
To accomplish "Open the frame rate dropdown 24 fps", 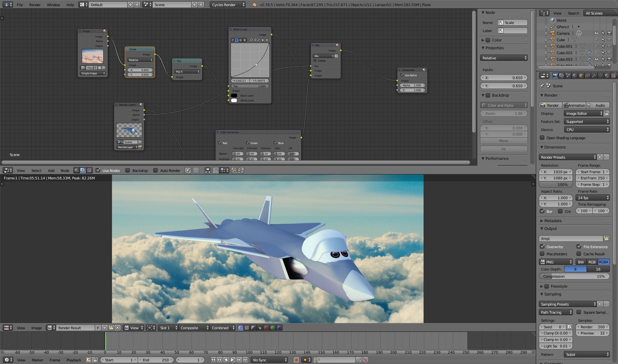I will click(593, 198).
